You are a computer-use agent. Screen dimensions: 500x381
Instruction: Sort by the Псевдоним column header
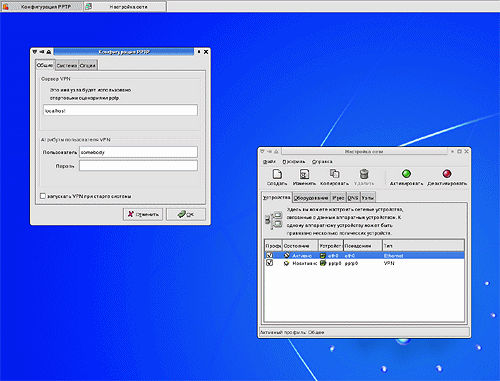click(363, 246)
